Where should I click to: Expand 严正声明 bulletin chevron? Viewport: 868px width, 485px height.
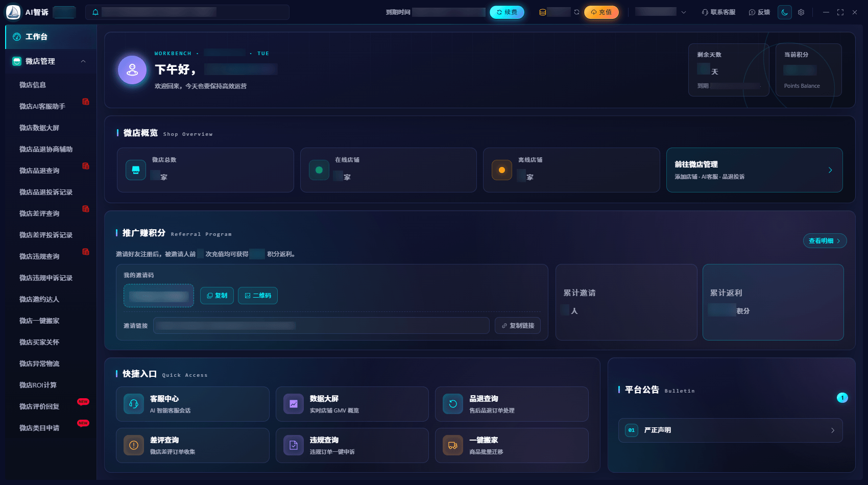coord(833,430)
